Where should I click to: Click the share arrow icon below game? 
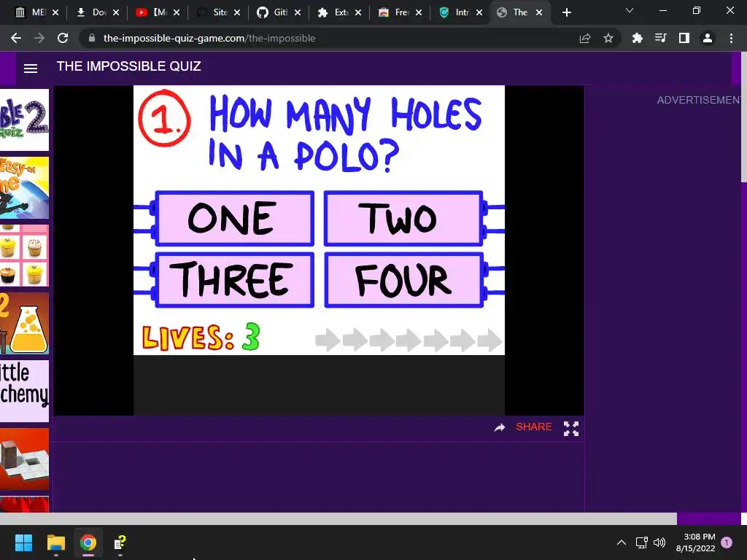[499, 427]
